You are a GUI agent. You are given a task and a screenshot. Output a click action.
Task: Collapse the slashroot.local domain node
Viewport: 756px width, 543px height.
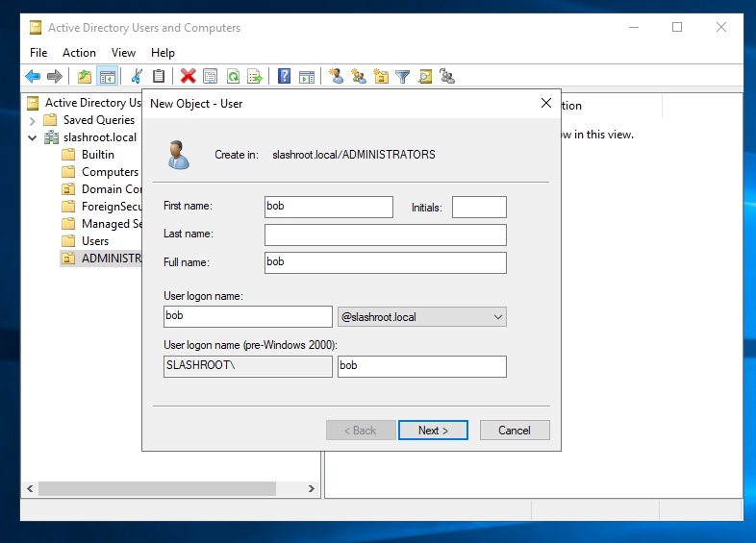[33, 137]
